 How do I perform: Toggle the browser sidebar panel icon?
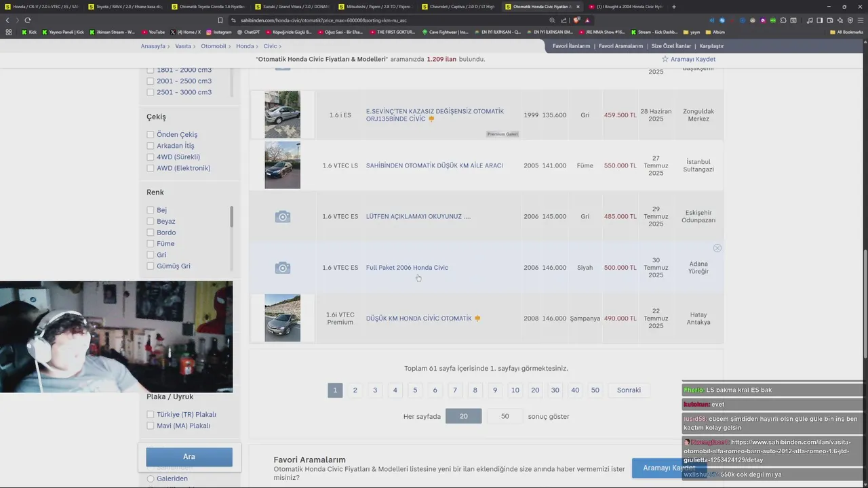coord(820,20)
